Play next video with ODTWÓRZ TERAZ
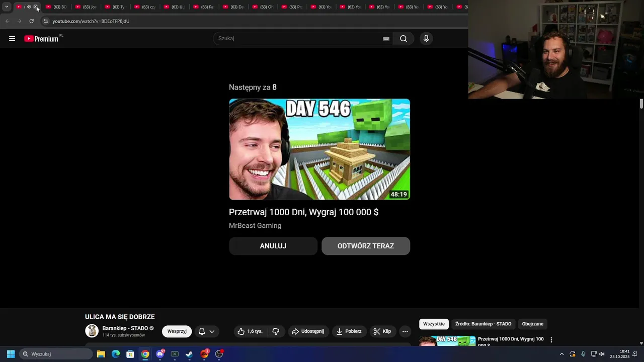The height and width of the screenshot is (362, 644). point(366,246)
